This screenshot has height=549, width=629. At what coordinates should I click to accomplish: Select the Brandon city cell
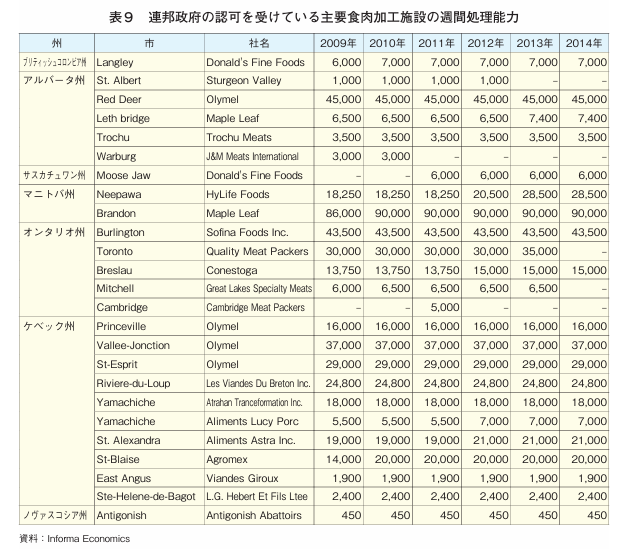tap(149, 213)
